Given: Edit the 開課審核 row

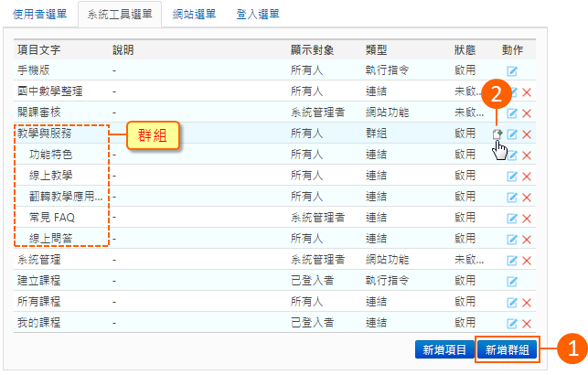Looking at the screenshot, I should pyautogui.click(x=513, y=113).
